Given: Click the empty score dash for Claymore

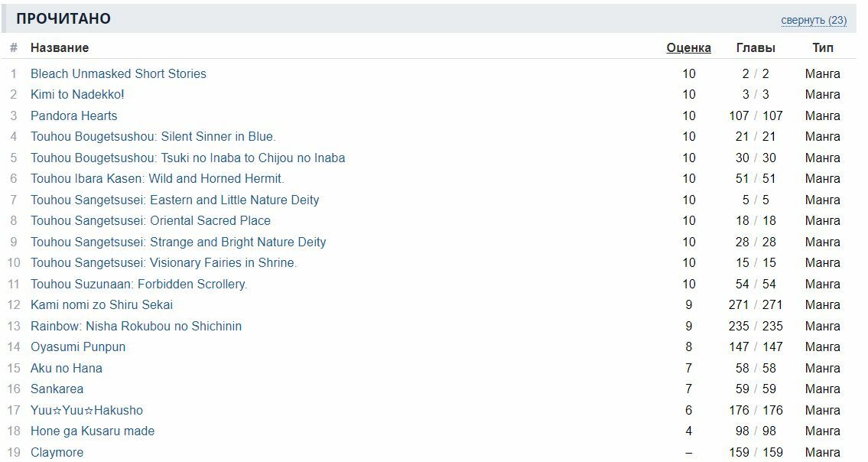Looking at the screenshot, I should pos(688,452).
